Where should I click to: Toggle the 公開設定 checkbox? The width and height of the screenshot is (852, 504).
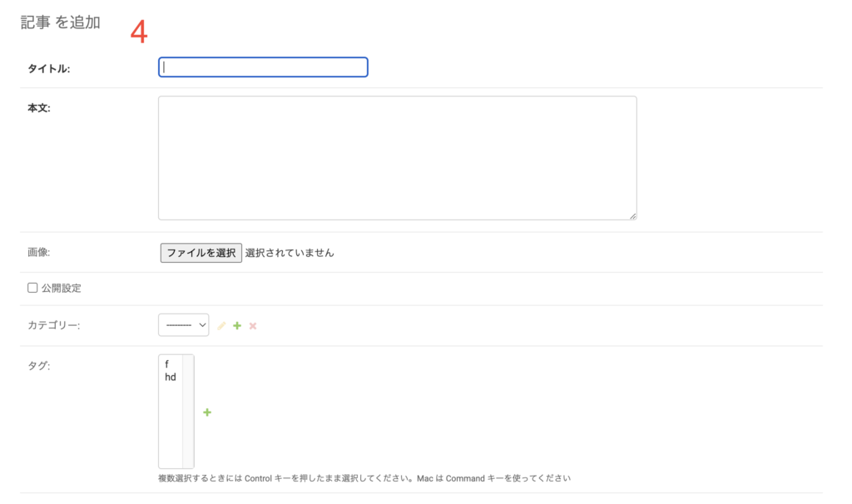(x=32, y=288)
